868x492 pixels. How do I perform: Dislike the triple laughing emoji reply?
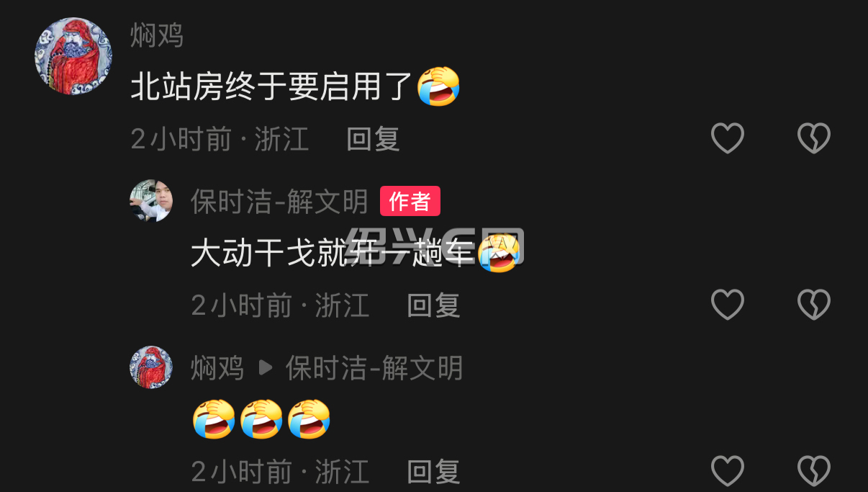pyautogui.click(x=814, y=471)
